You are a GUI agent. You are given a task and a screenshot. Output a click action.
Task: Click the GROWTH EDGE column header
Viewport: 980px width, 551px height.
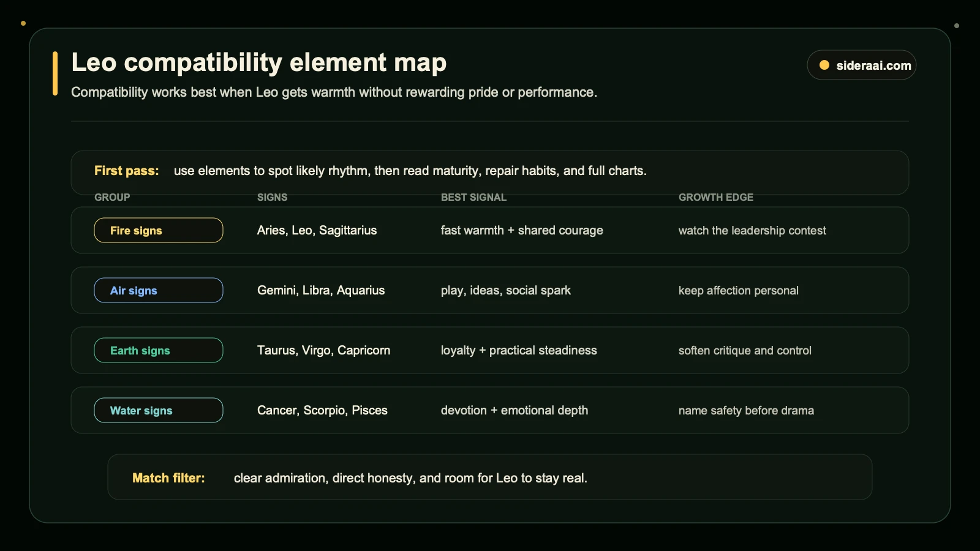(716, 197)
